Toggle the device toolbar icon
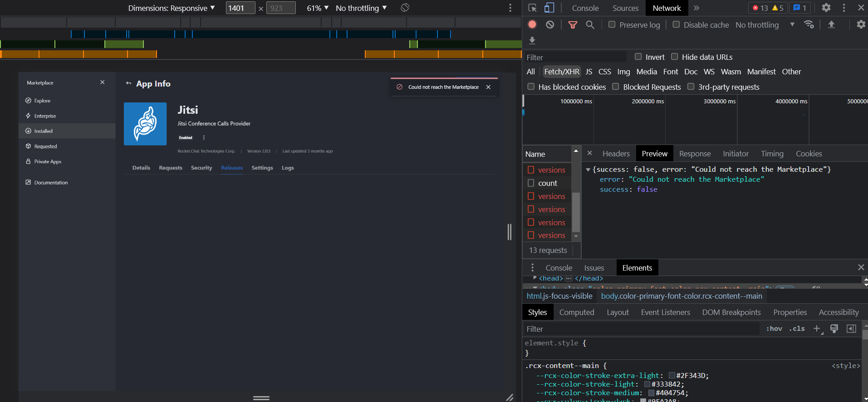This screenshot has height=402, width=868. tap(549, 8)
